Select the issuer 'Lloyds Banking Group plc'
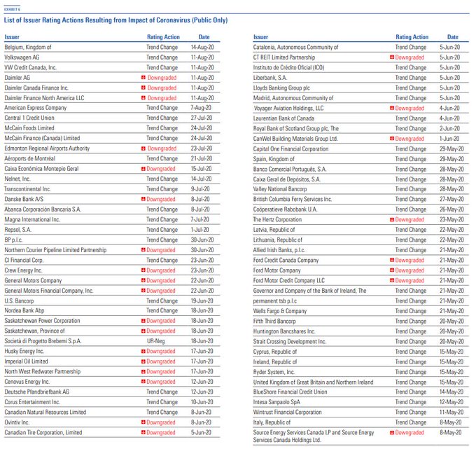This screenshot has height=449, width=476. coord(281,88)
